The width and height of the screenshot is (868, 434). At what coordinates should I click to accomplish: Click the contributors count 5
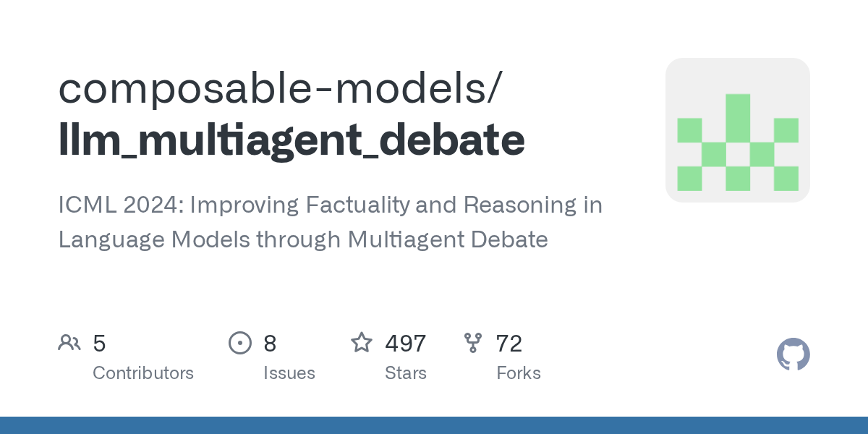pos(100,344)
